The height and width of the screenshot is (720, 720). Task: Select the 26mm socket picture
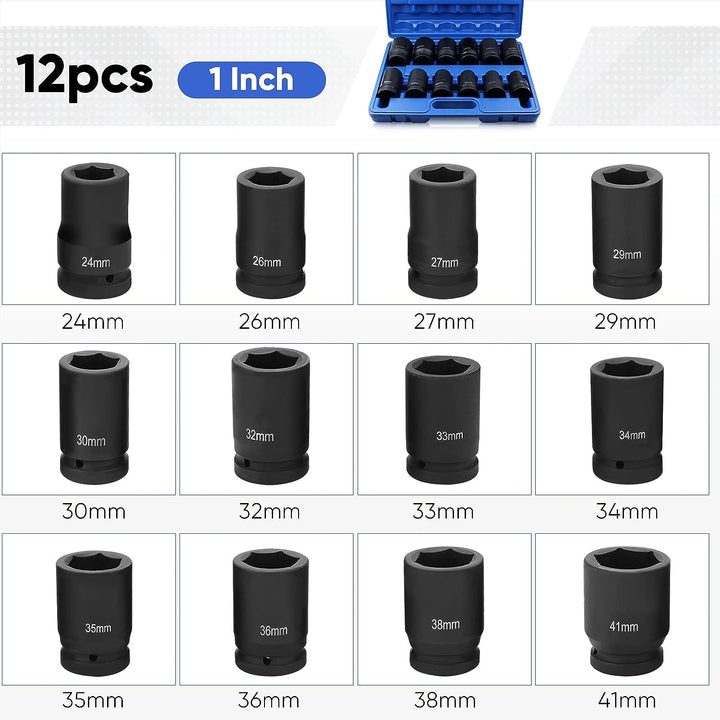click(266, 229)
